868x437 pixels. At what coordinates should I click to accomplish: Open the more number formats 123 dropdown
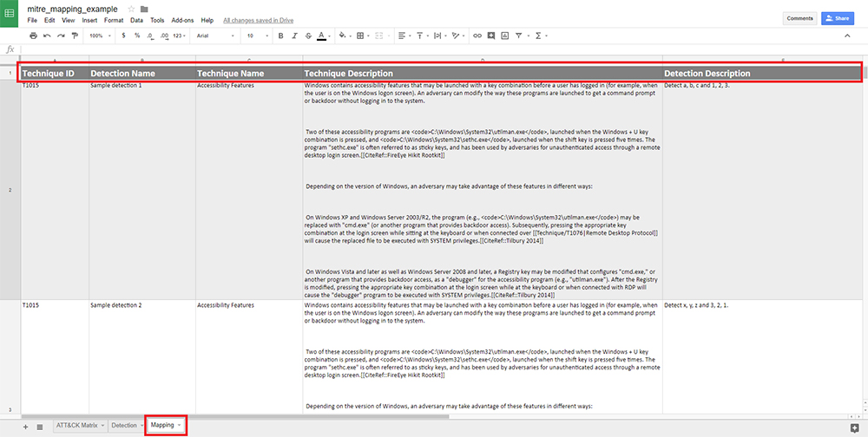(180, 36)
